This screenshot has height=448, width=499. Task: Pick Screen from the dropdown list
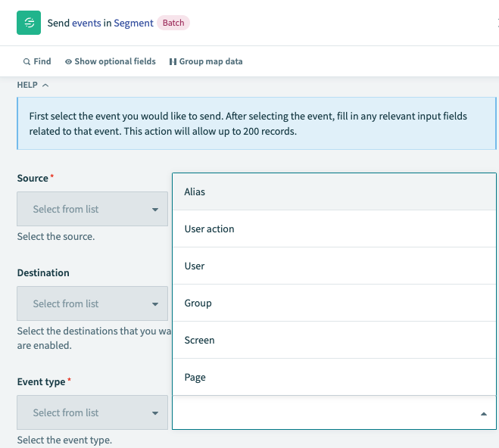pos(334,340)
